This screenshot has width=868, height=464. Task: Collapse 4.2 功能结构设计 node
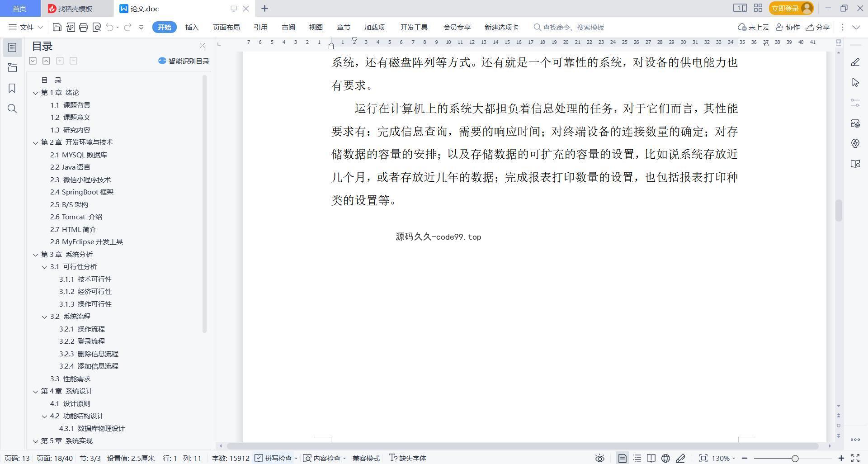pyautogui.click(x=44, y=416)
